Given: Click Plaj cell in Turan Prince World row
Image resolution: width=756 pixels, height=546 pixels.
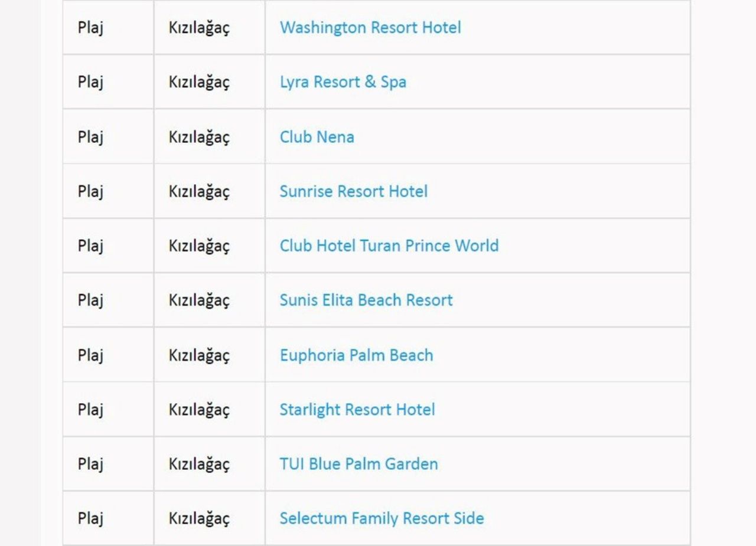Looking at the screenshot, I should [x=108, y=246].
